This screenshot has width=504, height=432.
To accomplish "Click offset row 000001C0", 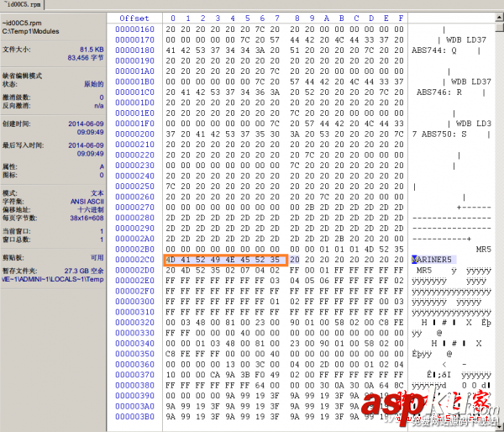I will (x=134, y=92).
